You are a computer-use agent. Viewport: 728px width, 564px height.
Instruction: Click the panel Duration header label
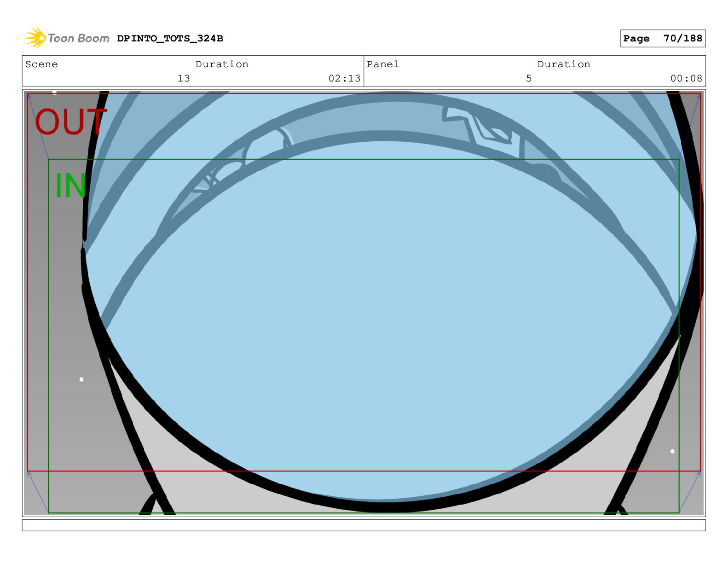click(x=564, y=64)
